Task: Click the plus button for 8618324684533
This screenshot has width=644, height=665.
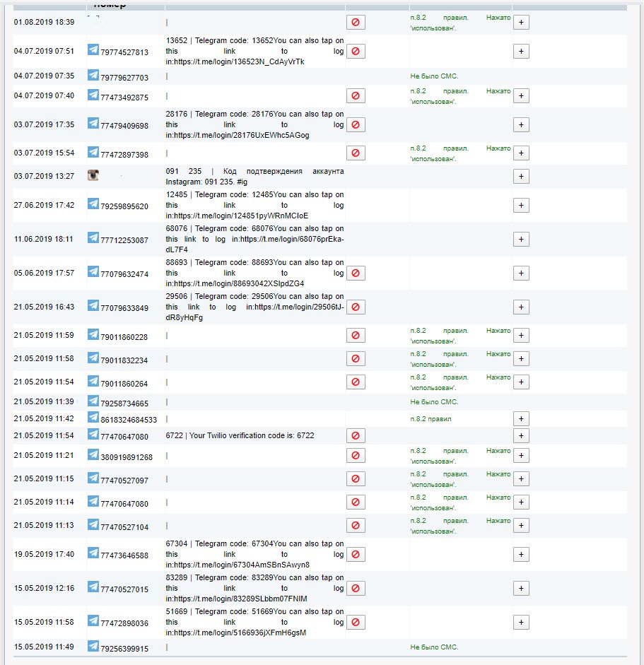Action: (521, 419)
